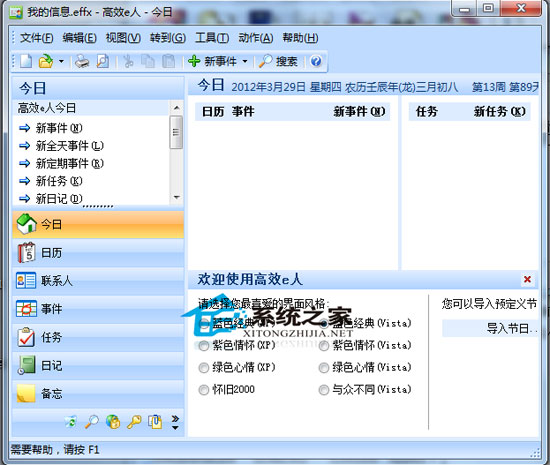Image resolution: width=550 pixels, height=465 pixels.
Task: Open the 日记 diary navigation item
Action: click(x=98, y=366)
